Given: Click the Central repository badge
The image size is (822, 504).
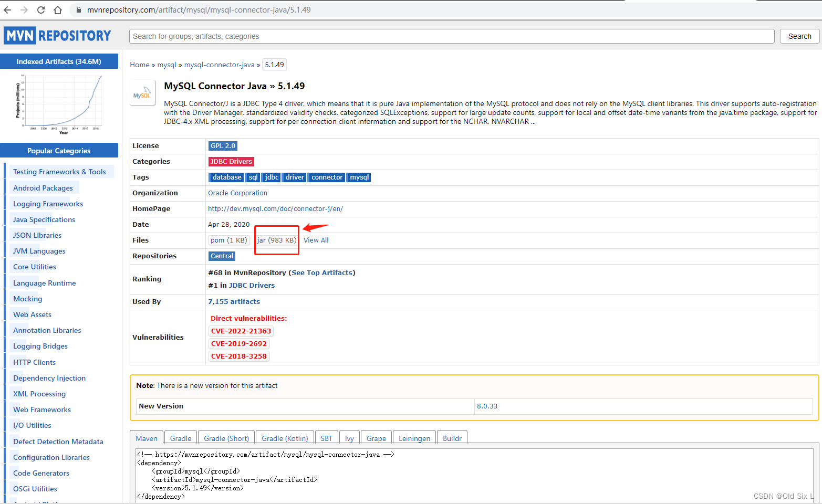Looking at the screenshot, I should click(x=222, y=256).
